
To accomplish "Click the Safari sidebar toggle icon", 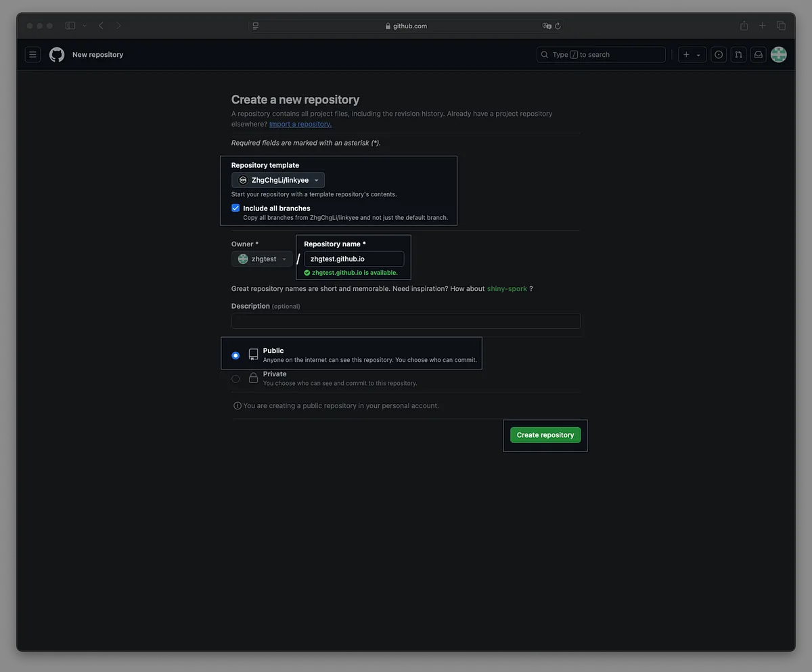I will [70, 26].
